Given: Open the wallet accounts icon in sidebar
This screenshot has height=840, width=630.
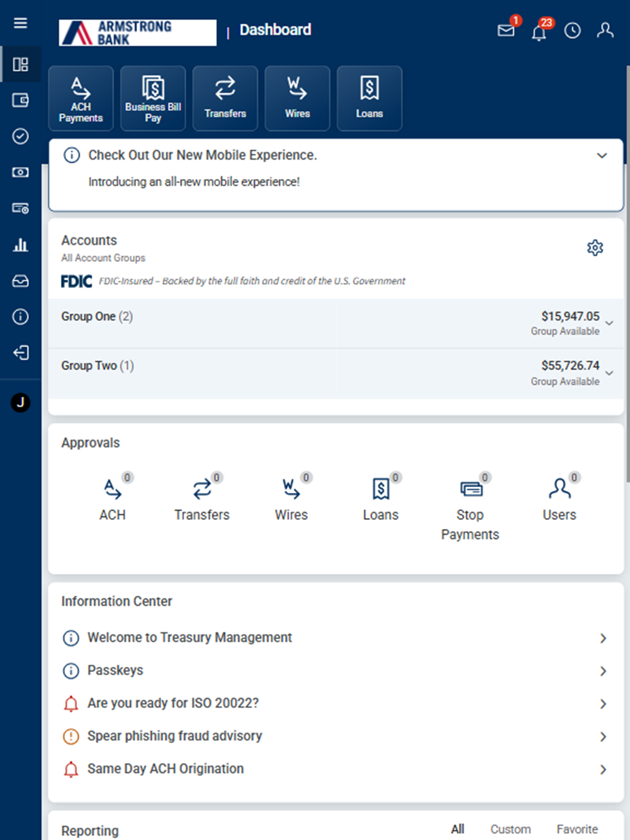Looking at the screenshot, I should [20, 100].
